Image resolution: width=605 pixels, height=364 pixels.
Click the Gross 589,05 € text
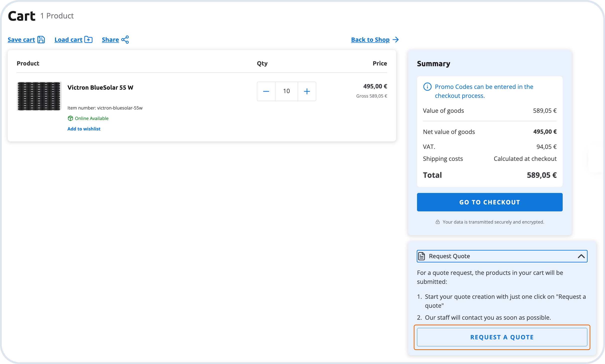click(x=371, y=96)
